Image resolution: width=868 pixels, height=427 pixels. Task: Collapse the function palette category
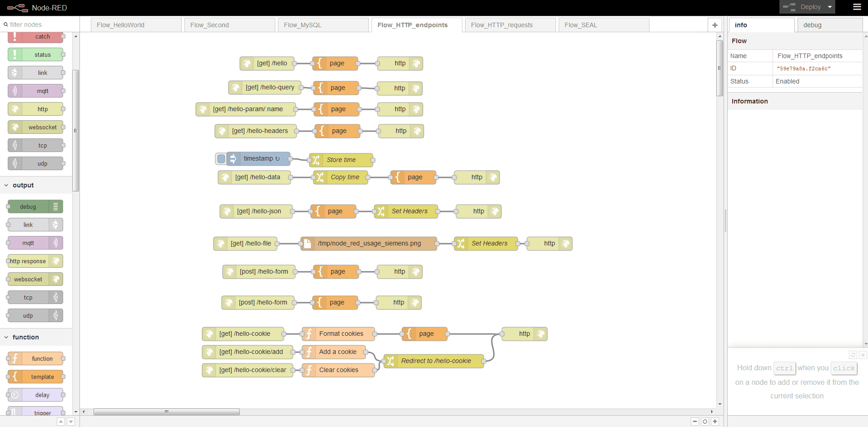pos(6,338)
